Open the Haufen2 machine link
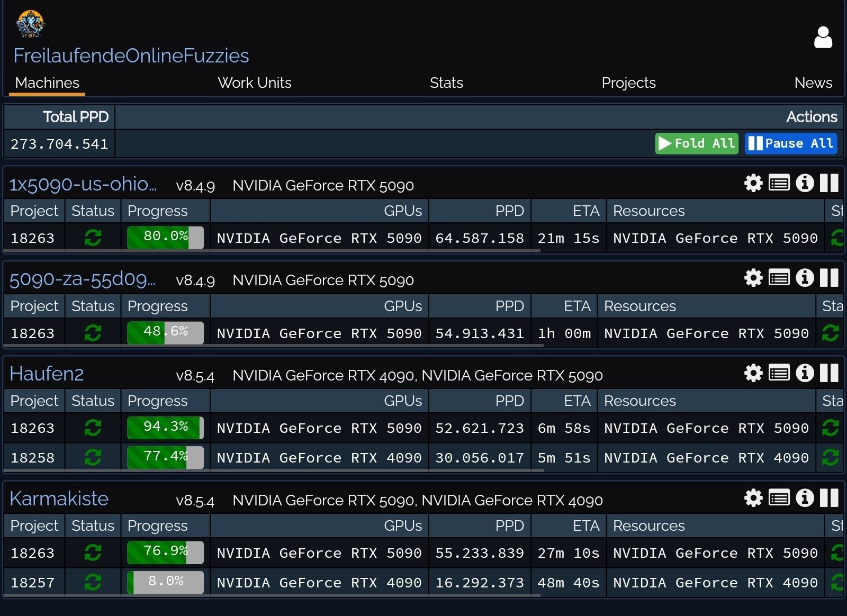This screenshot has height=616, width=847. point(47,374)
